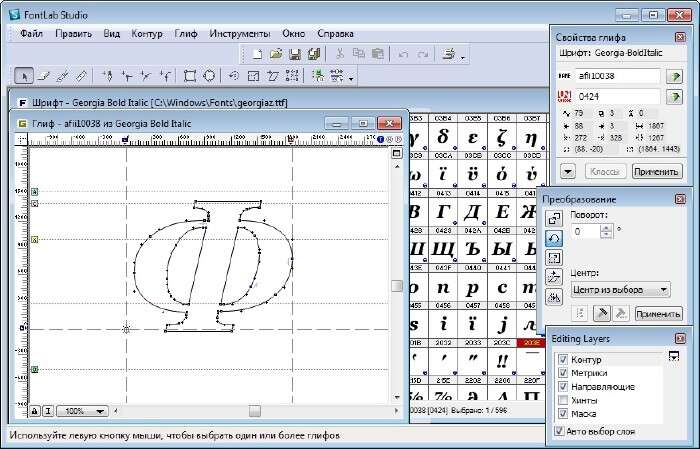700x449 pixels.
Task: Click the hammer icon left of Применить
Action: click(x=601, y=313)
